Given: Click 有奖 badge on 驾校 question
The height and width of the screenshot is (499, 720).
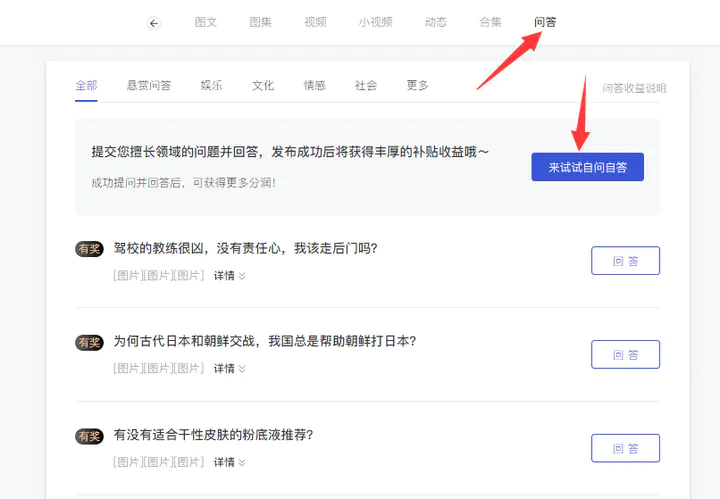Looking at the screenshot, I should pos(89,249).
